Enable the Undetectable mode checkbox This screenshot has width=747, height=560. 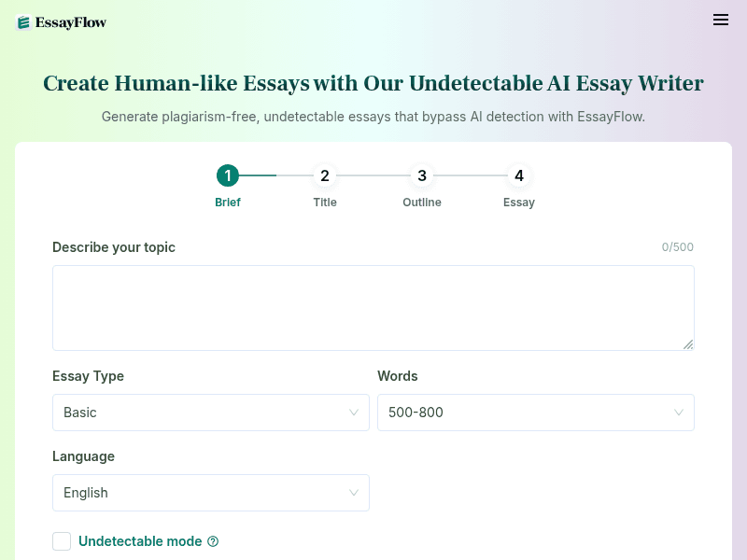click(x=62, y=541)
